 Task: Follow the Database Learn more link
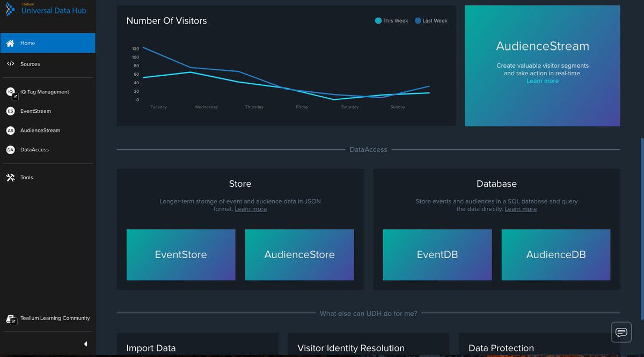(x=521, y=209)
